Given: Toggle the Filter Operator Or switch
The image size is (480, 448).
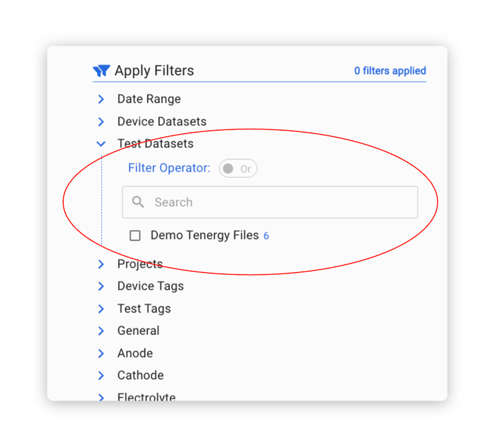Looking at the screenshot, I should coord(237,169).
